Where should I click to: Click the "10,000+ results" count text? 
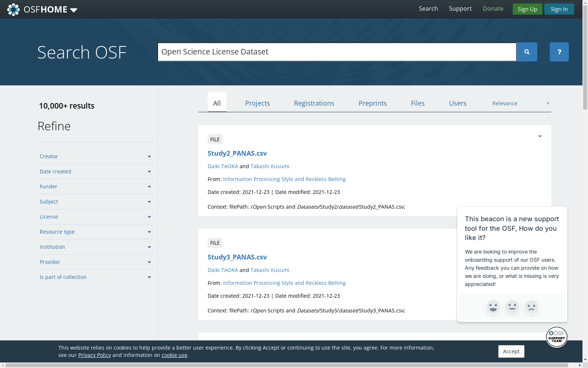(x=67, y=106)
